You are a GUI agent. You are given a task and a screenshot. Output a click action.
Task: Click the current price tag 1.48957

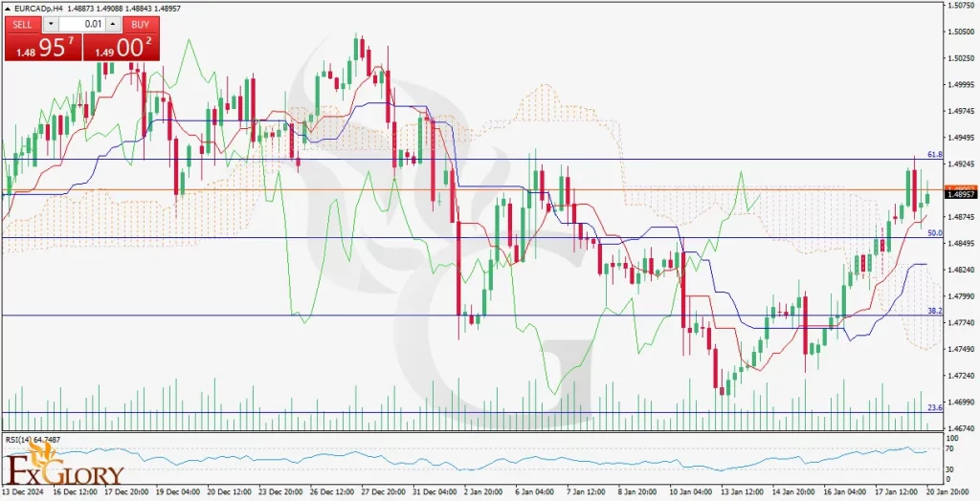click(x=960, y=194)
